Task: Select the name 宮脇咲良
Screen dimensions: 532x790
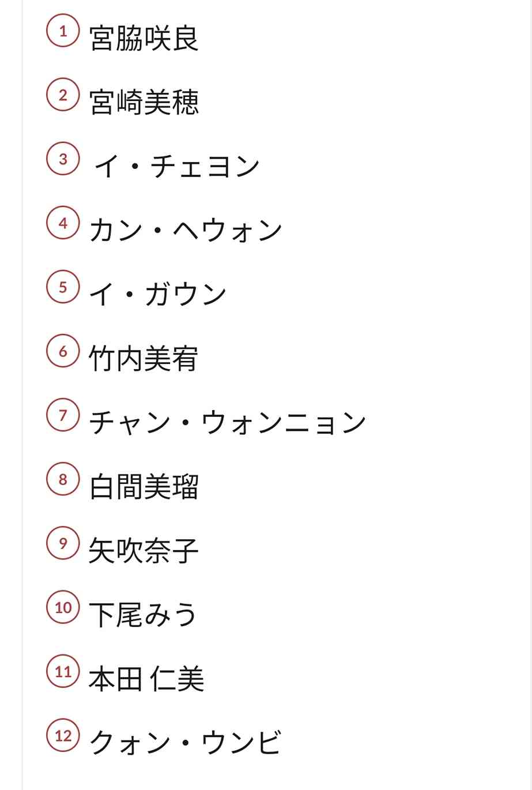Action: tap(144, 38)
